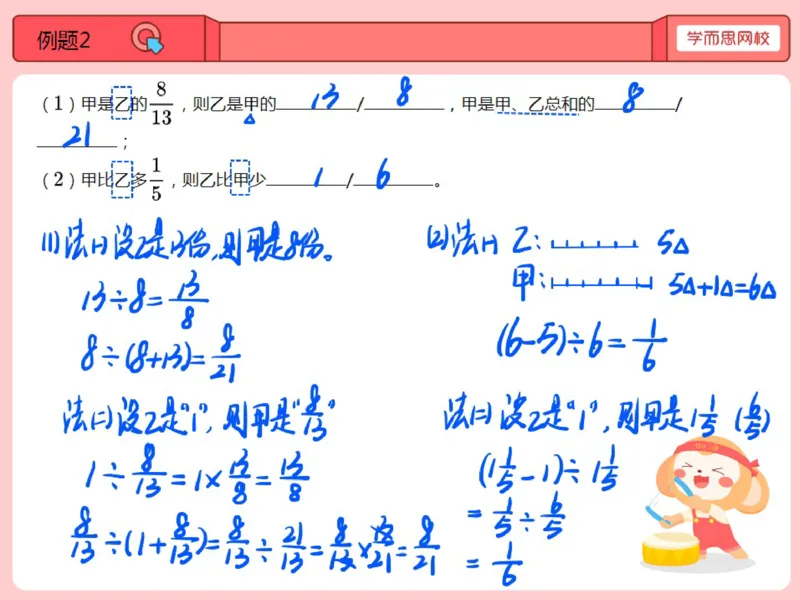Image resolution: width=800 pixels, height=600 pixels.
Task: Click the printed fraction 8/13 in question 1
Action: coord(161,104)
